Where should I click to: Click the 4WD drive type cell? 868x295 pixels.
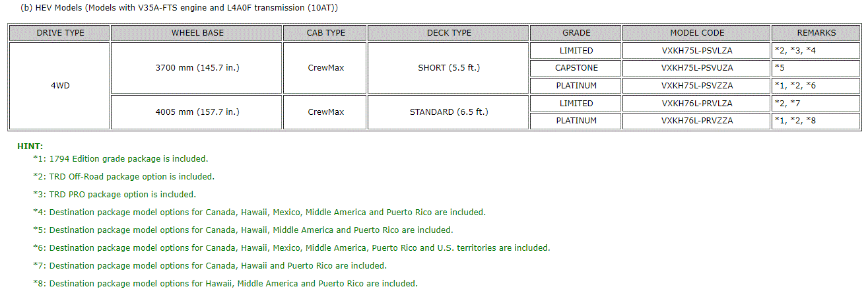click(59, 86)
